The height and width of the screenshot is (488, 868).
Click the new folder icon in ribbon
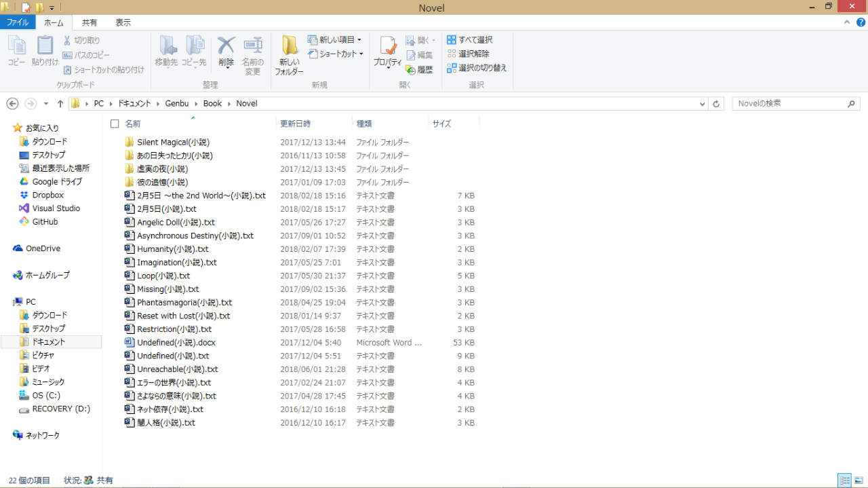(x=290, y=48)
